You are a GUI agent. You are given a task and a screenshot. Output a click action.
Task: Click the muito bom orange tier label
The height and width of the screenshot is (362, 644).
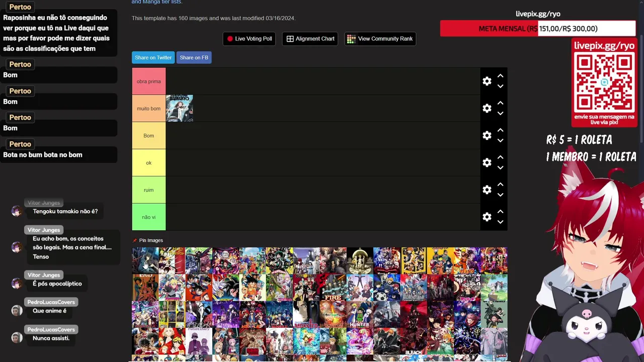tap(149, 109)
